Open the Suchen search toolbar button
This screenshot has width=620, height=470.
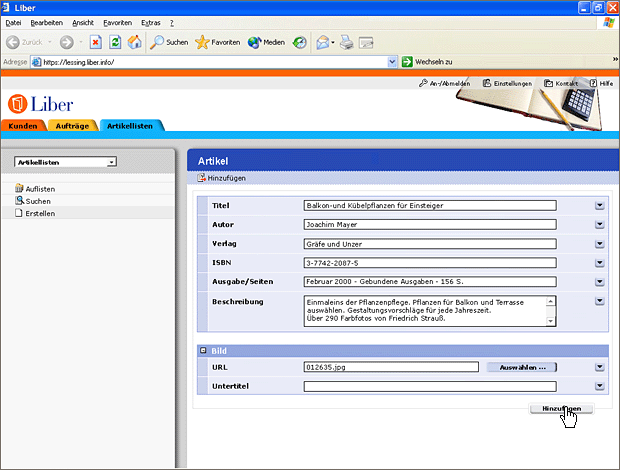169,42
